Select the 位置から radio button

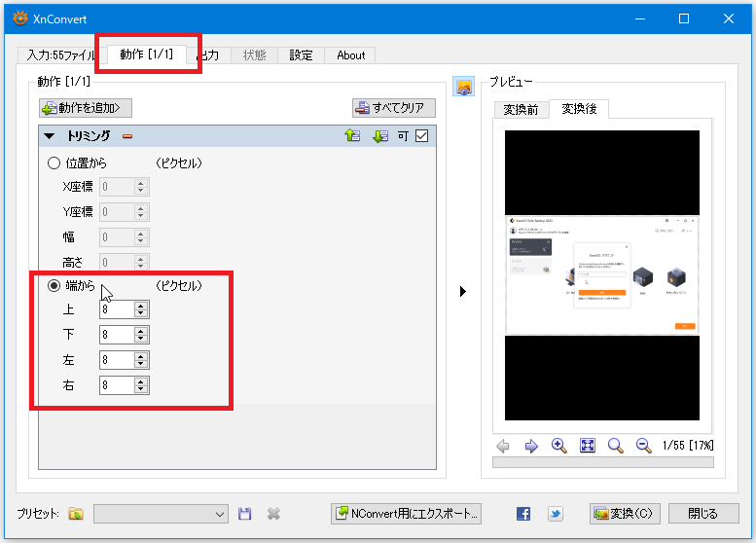pyautogui.click(x=54, y=163)
